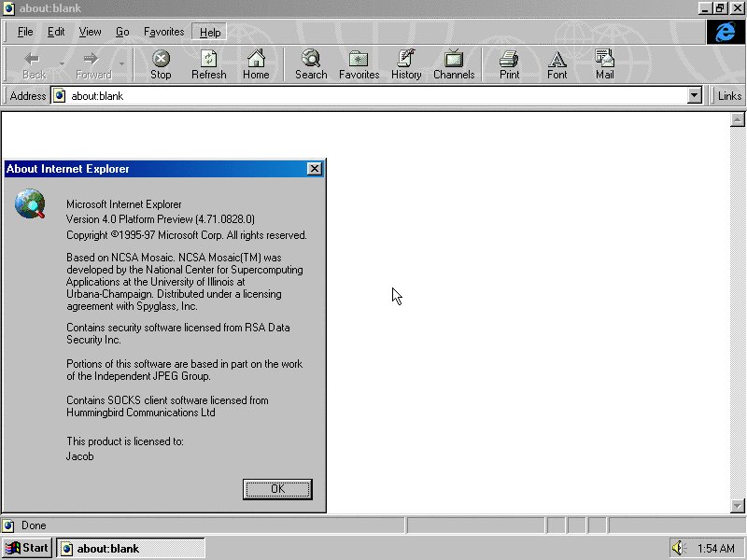Open the File menu

click(25, 32)
